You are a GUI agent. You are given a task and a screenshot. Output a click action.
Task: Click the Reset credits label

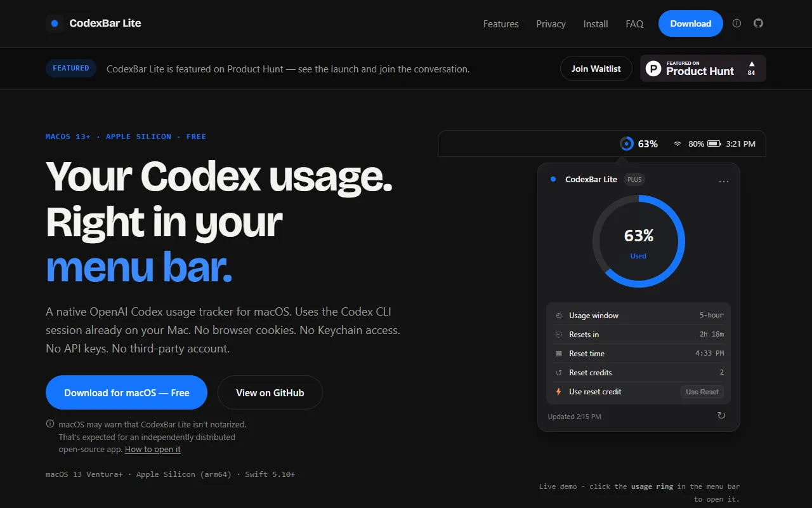(x=591, y=373)
